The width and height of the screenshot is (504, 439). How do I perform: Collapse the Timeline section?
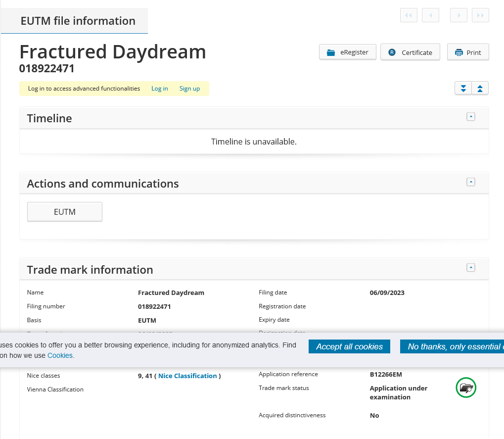(x=470, y=116)
